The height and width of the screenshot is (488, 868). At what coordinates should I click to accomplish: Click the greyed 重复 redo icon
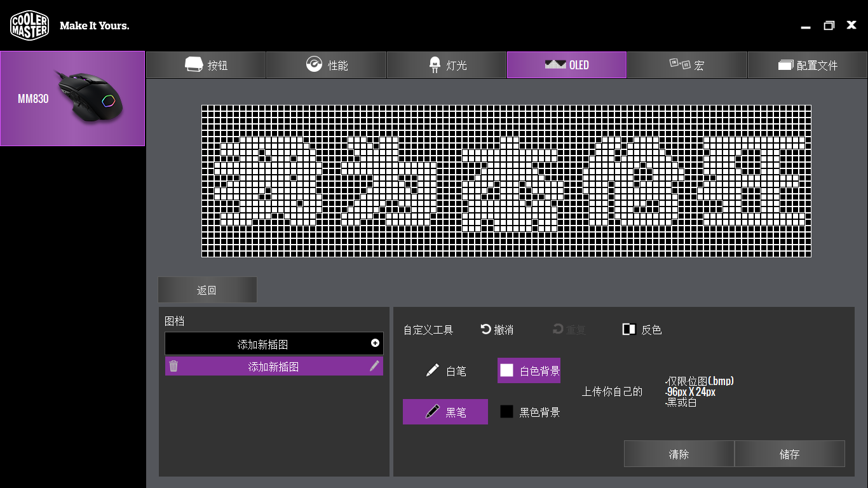(x=559, y=329)
